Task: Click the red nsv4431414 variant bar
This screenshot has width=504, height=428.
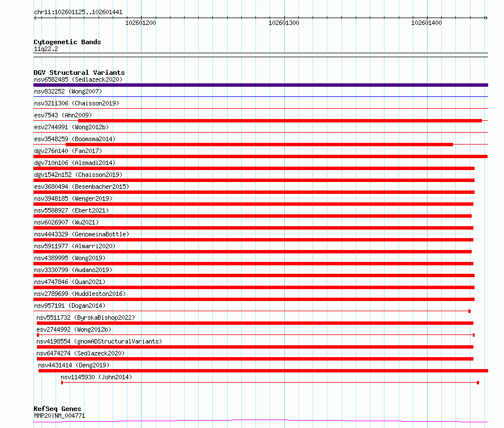Action: 263,371
